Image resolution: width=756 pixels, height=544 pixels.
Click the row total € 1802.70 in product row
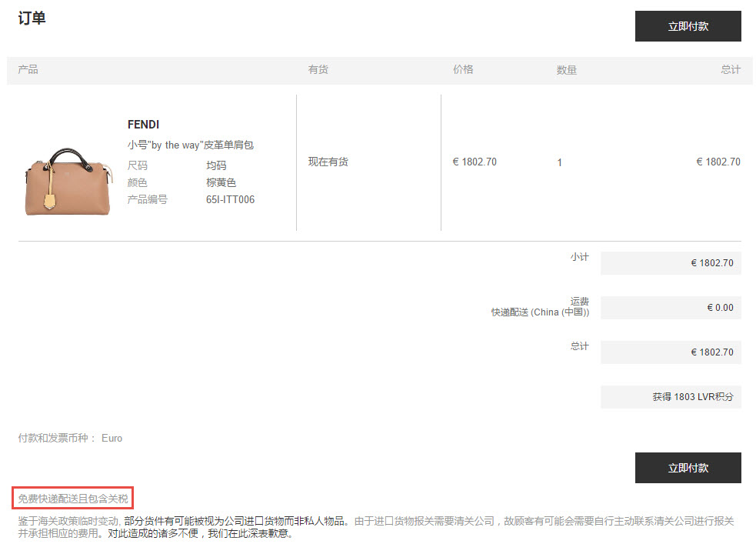718,162
